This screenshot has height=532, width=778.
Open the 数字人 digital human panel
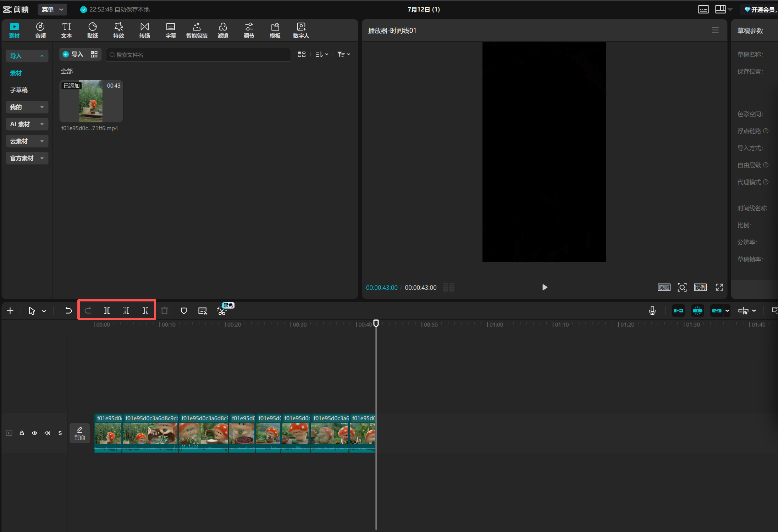pyautogui.click(x=301, y=31)
